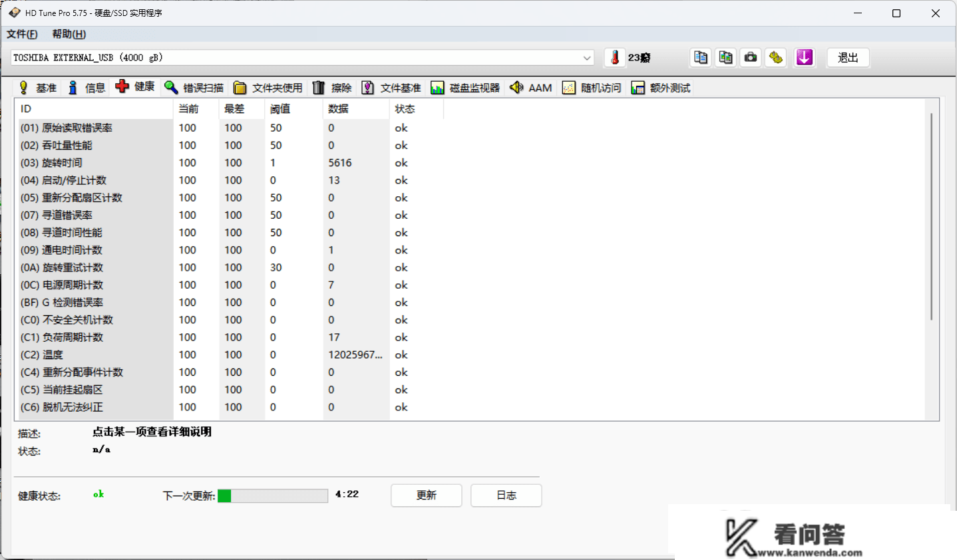Screen dimensions: 957x560
Task: Click the 更新 update button
Action: click(426, 495)
